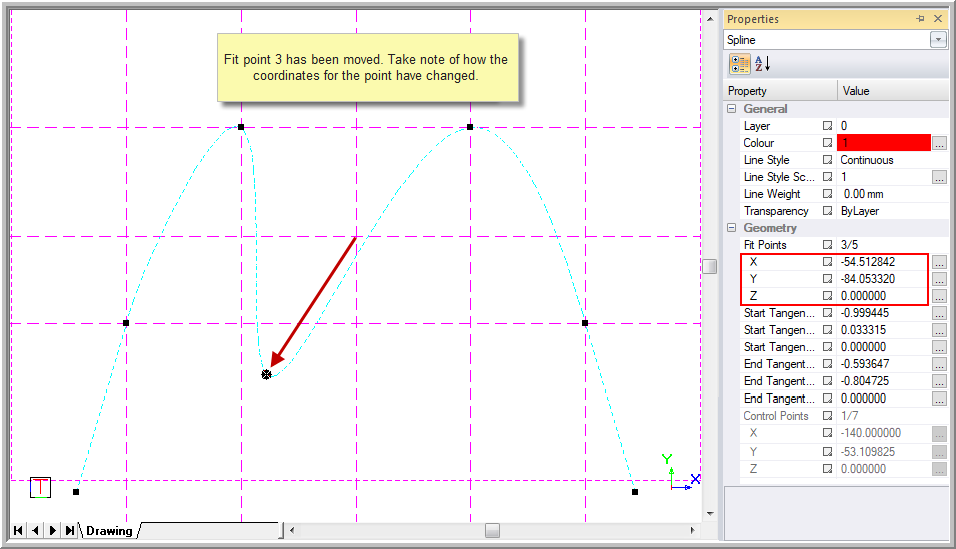Click the Value column header

click(x=893, y=91)
